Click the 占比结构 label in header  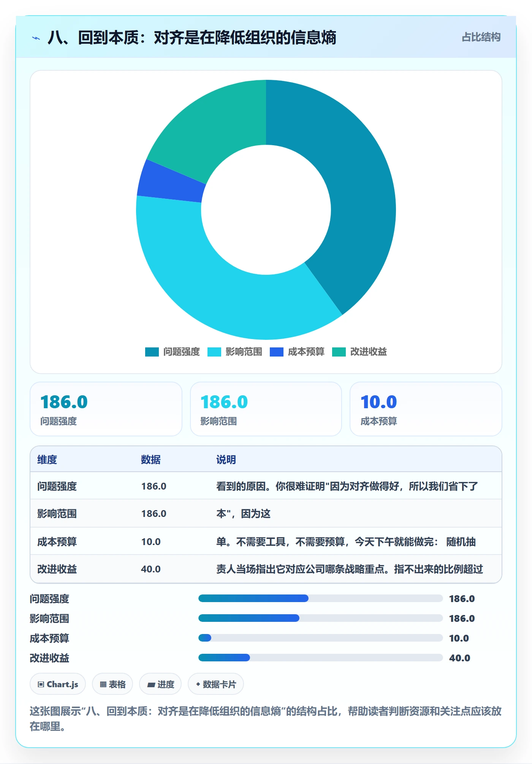tap(481, 37)
